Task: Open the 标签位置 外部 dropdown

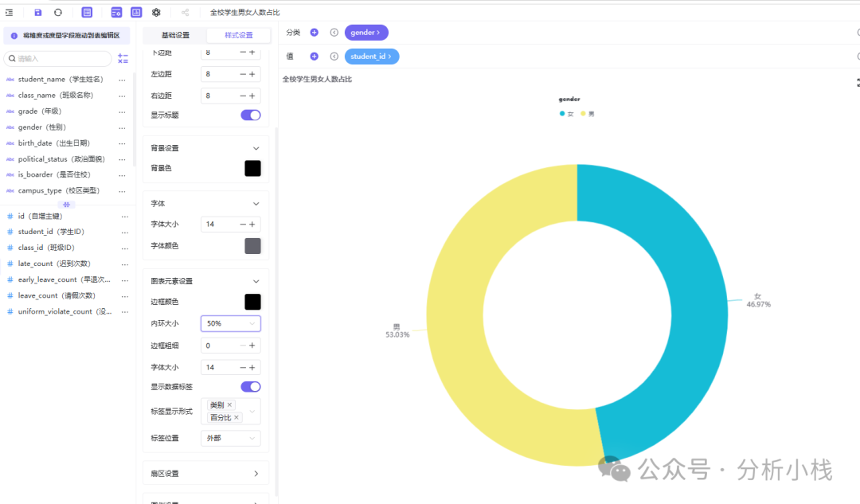Action: pyautogui.click(x=231, y=438)
